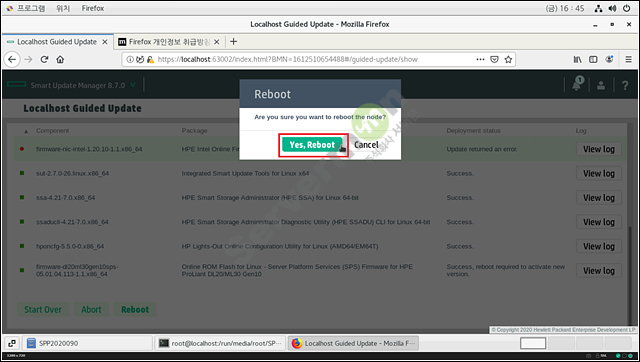Image resolution: width=640 pixels, height=362 pixels.
Task: Switch to the Firefox privacy notice tab
Action: (x=169, y=42)
